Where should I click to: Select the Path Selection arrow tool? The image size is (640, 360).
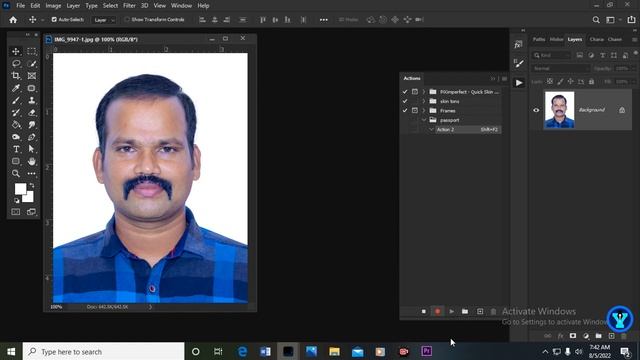[31, 149]
